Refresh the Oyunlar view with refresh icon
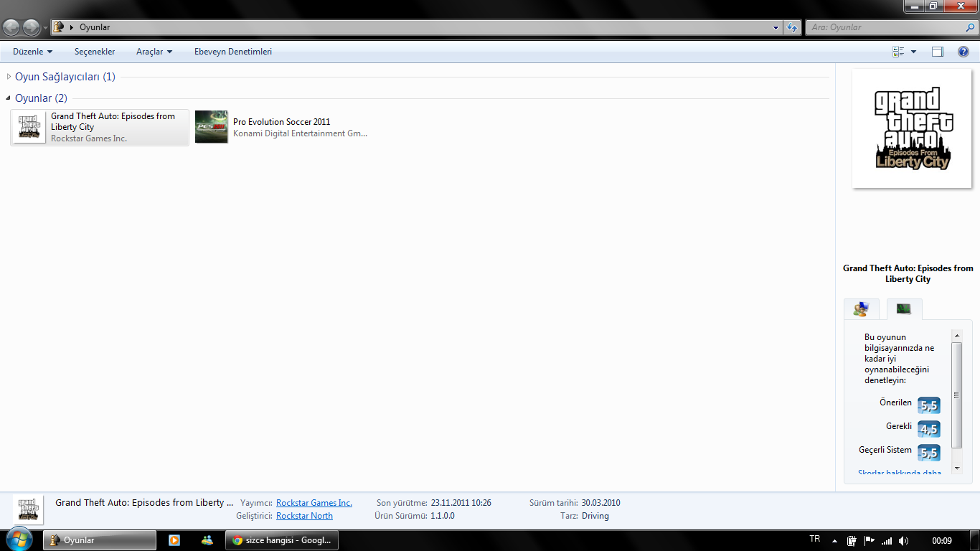The height and width of the screenshot is (551, 980). tap(792, 28)
